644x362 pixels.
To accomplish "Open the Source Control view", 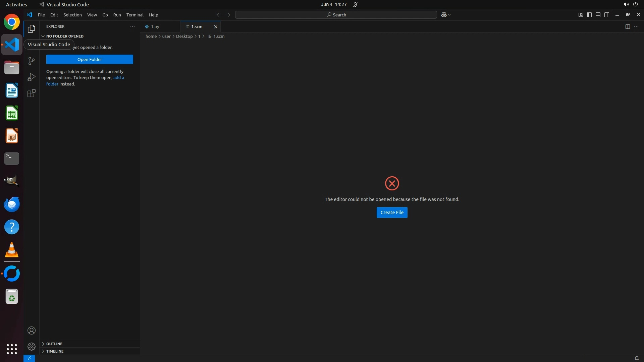I will [x=31, y=61].
